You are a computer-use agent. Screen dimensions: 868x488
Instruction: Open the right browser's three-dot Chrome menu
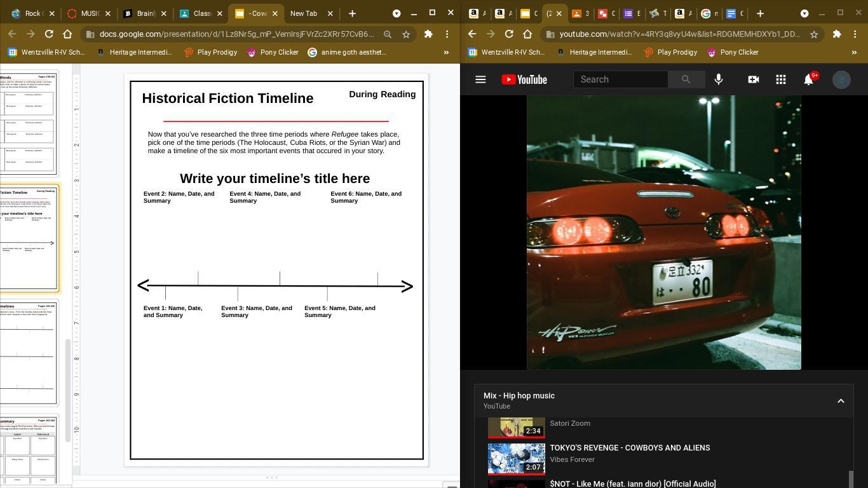855,34
